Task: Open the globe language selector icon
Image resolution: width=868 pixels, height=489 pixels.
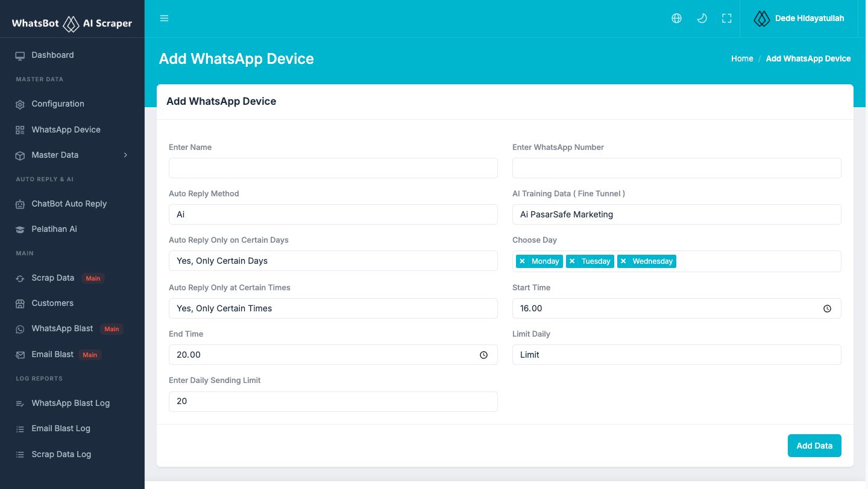Action: [x=676, y=18]
